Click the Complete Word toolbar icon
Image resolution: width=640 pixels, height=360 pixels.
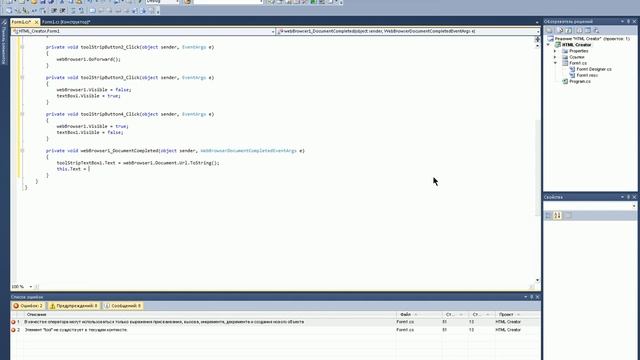point(34,11)
